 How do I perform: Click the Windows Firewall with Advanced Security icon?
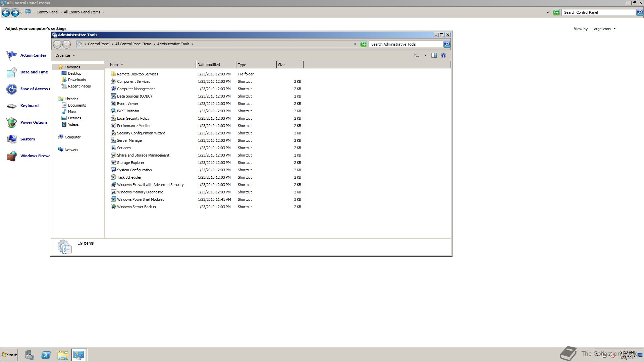[113, 185]
